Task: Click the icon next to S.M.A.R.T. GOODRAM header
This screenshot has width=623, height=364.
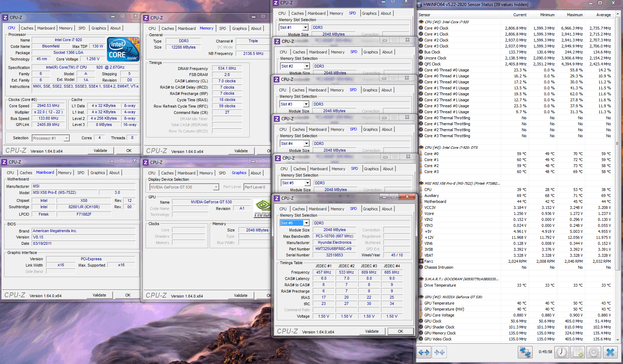Action: [421, 279]
